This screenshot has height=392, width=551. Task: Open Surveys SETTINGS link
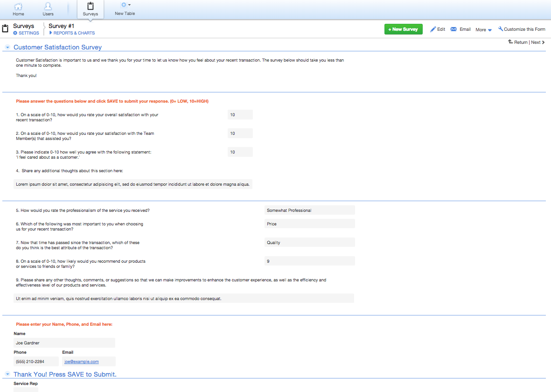(29, 33)
